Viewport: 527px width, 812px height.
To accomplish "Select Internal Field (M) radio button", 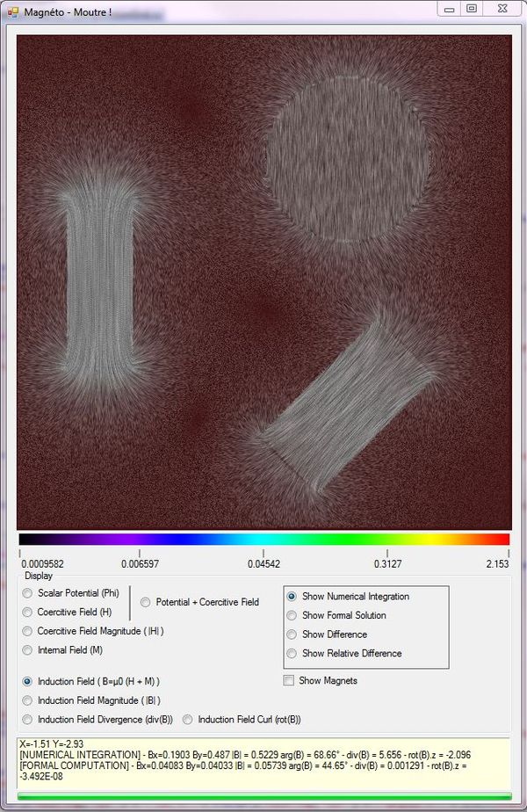I will [x=28, y=650].
